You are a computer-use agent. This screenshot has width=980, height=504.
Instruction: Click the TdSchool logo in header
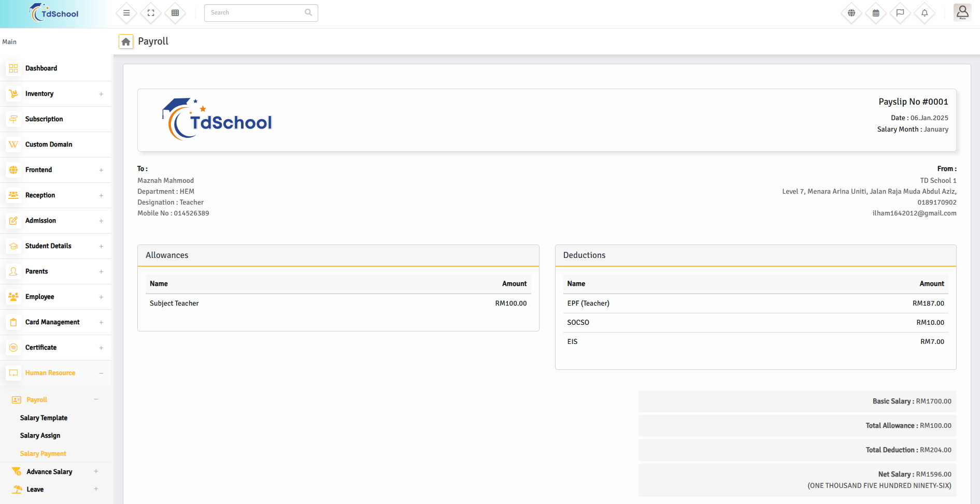pos(55,13)
